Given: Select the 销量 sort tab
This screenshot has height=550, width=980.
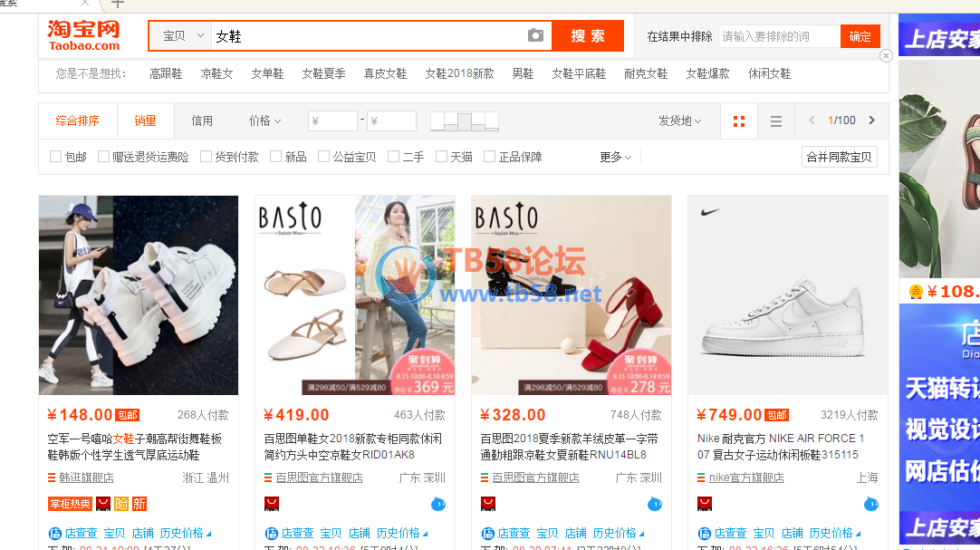Looking at the screenshot, I should click(145, 121).
